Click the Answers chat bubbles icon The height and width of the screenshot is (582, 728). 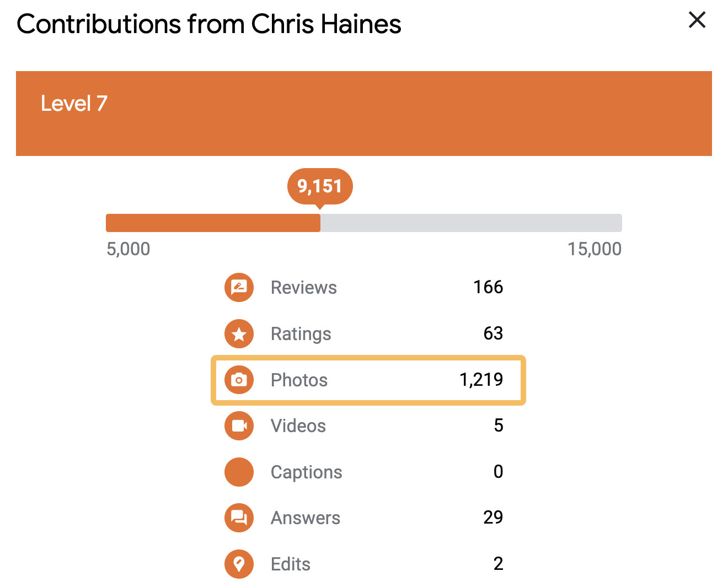point(239,518)
